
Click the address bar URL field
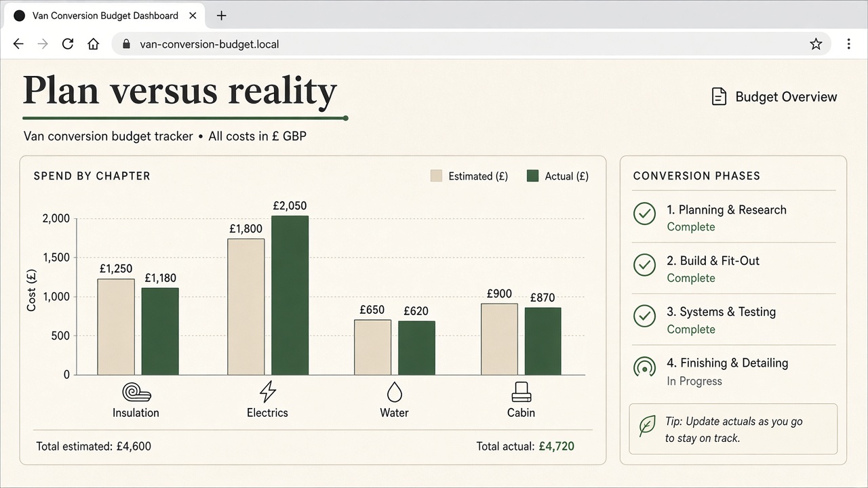tap(471, 44)
